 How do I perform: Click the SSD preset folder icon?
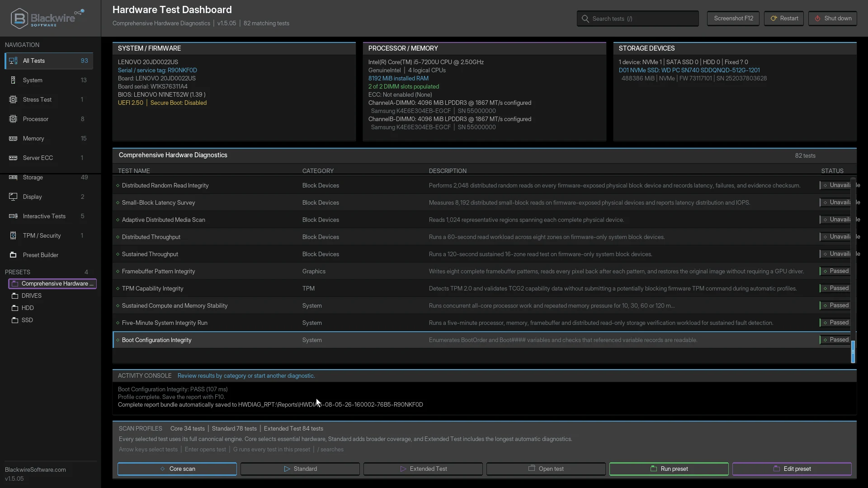pos(15,320)
